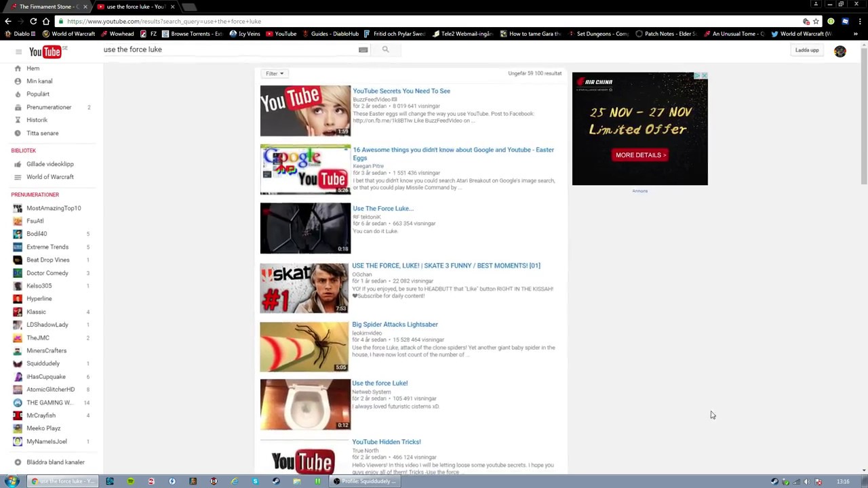Click the Skate 3 Luke Skywalker thumbnail
868x488 pixels.
305,288
